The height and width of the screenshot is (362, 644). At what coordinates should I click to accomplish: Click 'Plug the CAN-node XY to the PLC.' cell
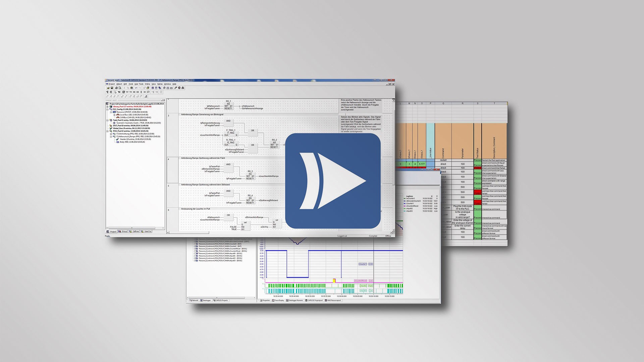463,207
